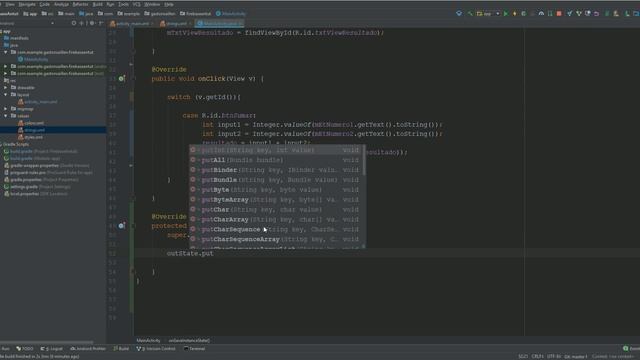
Task: Open the Window menu
Action: pyautogui.click(x=152, y=4)
